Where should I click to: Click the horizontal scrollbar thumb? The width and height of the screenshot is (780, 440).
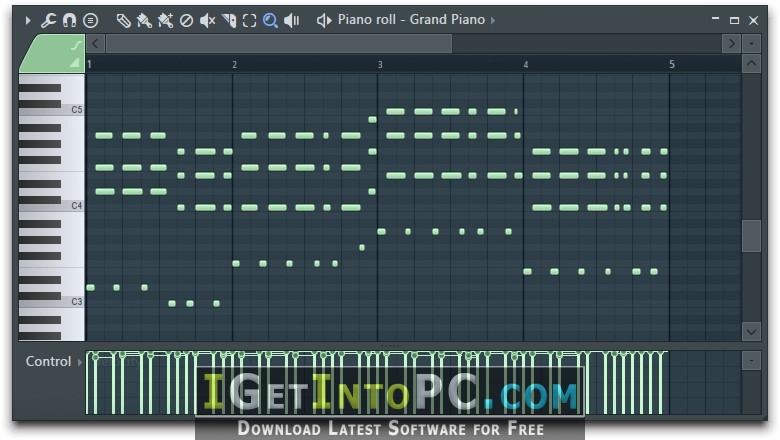(x=279, y=44)
